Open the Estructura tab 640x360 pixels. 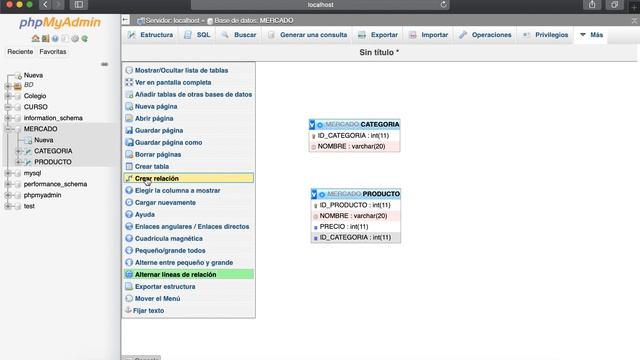150,35
